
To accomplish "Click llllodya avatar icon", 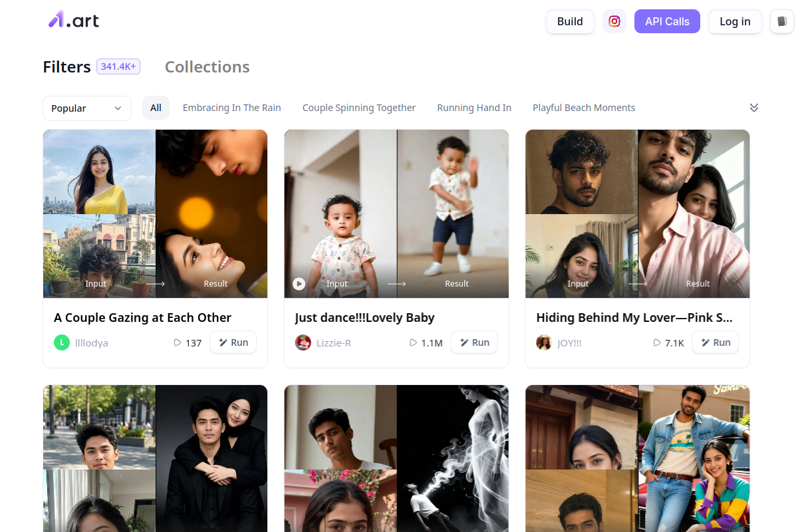I will pyautogui.click(x=62, y=342).
